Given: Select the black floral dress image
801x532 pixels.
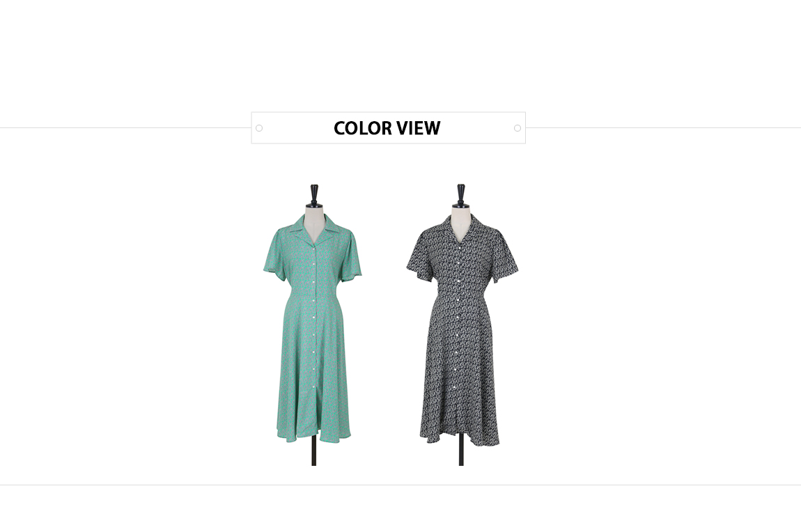Looking at the screenshot, I should (x=462, y=325).
